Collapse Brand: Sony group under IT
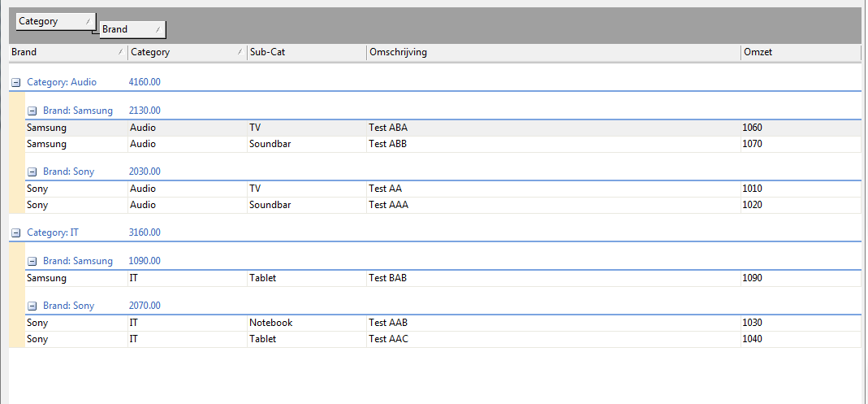Viewport: 868px width, 404px height. click(32, 306)
